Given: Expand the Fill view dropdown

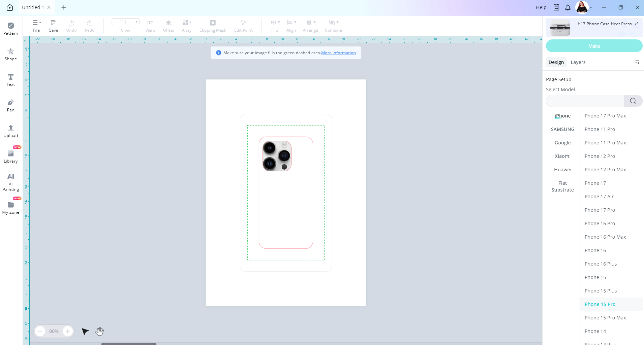Looking at the screenshot, I should 125,22.
